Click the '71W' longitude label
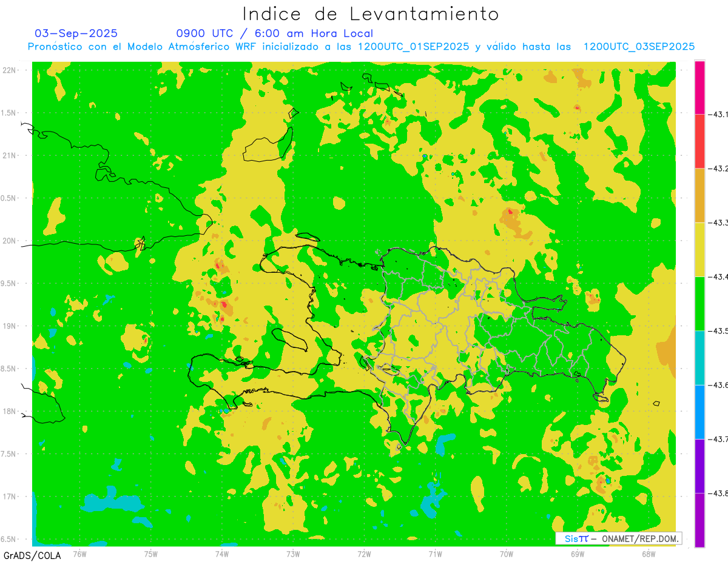This screenshot has width=728, height=562. click(435, 554)
